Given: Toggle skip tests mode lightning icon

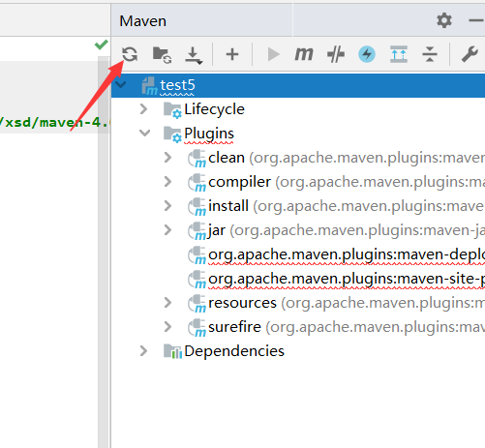Looking at the screenshot, I should (x=367, y=54).
